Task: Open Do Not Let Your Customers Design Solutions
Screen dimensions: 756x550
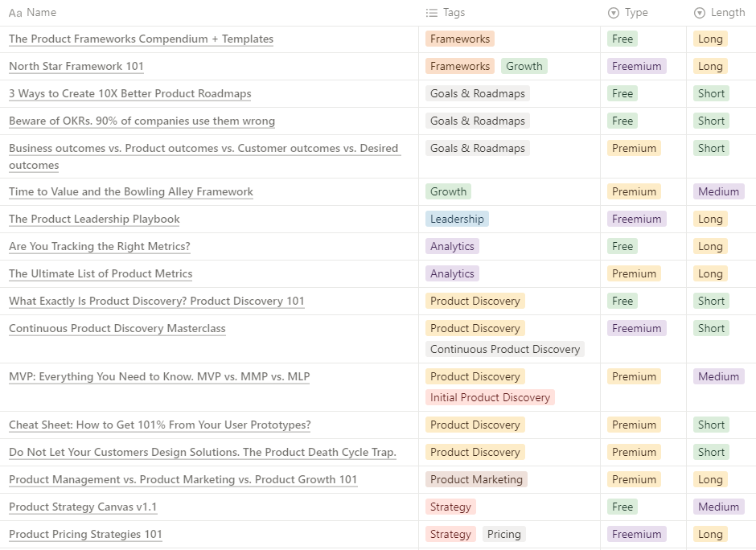Action: (203, 453)
